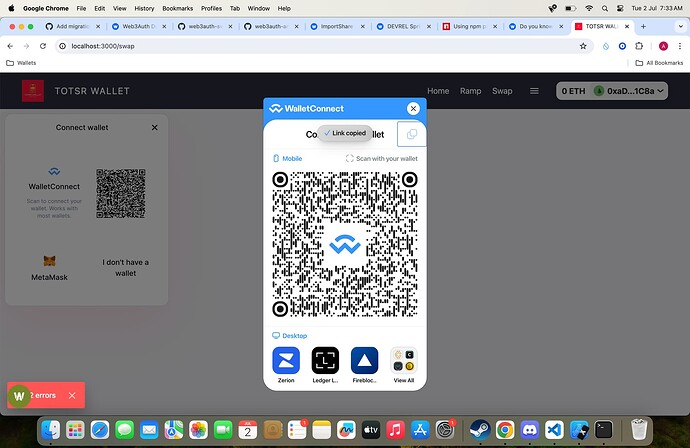Reload the page
Screen dimensions: 690x448
click(x=43, y=46)
